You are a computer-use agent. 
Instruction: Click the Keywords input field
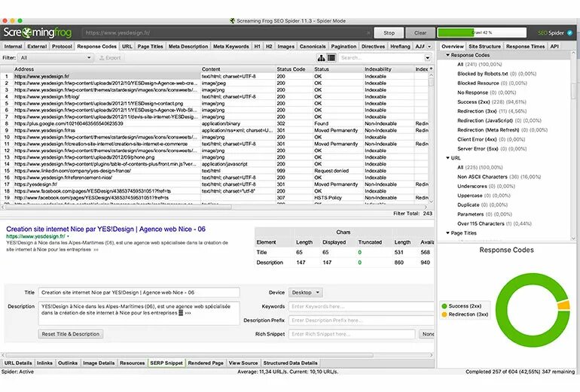(361, 306)
